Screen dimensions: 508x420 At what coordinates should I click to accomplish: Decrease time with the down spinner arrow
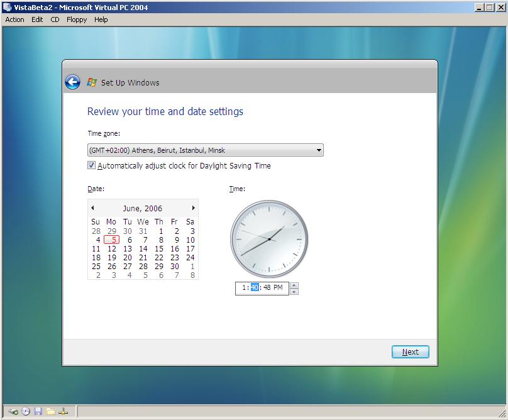294,292
